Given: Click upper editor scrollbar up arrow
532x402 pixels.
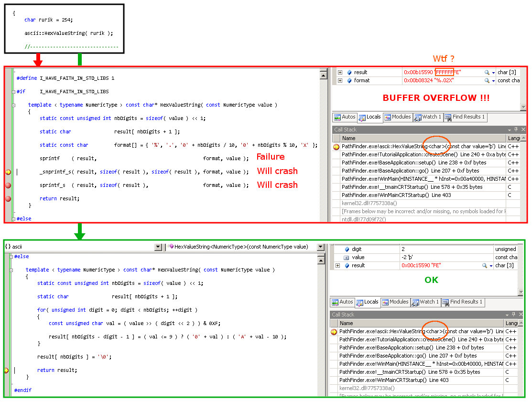Looking at the screenshot, I should tap(323, 76).
